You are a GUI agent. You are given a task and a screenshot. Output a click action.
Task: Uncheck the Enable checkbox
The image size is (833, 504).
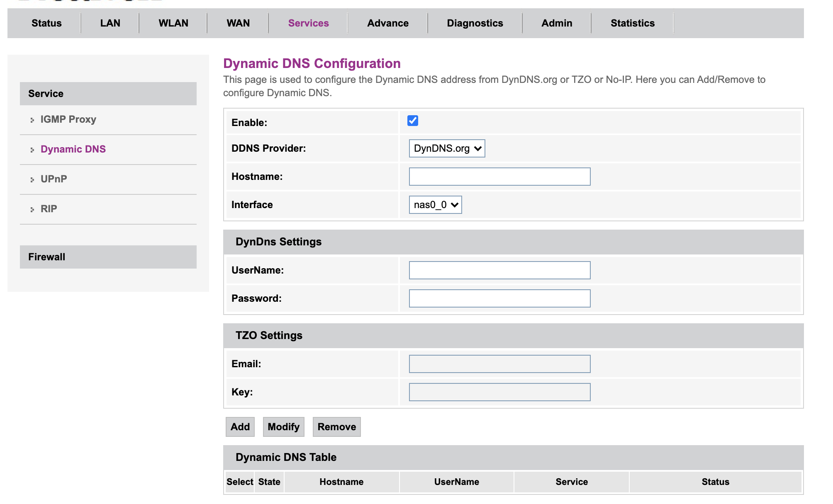[412, 121]
